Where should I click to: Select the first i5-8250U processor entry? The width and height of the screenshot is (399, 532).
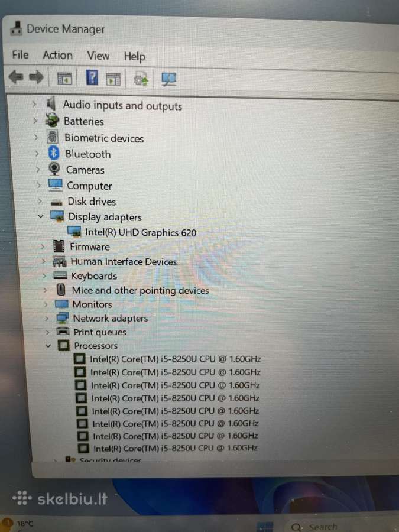[x=176, y=359]
